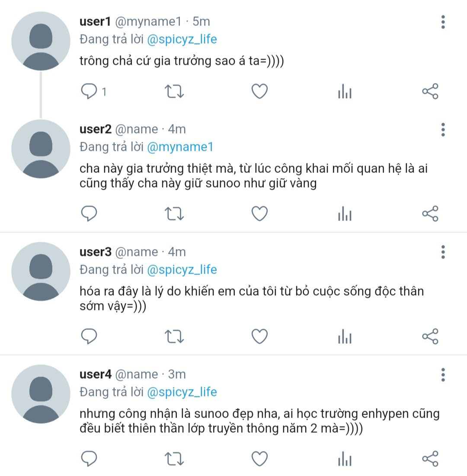Expand more options on user4's tweet
Image resolution: width=467 pixels, height=476 pixels.
(443, 374)
